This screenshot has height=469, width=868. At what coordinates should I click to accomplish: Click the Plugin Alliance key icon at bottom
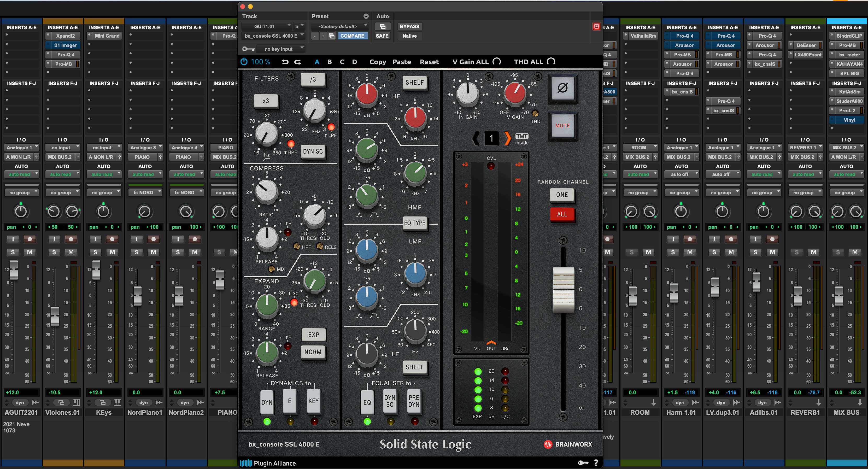(x=583, y=463)
